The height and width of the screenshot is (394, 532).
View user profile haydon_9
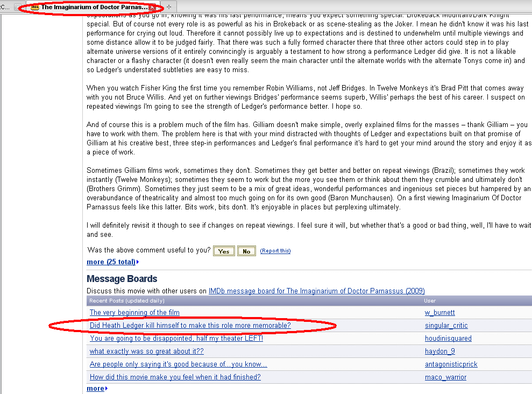pos(439,351)
